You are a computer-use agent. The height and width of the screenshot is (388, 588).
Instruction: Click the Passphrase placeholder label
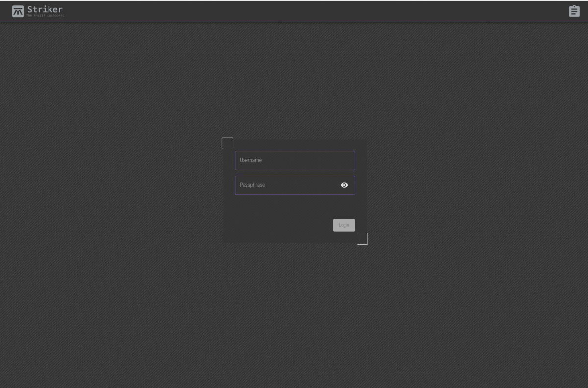(252, 185)
